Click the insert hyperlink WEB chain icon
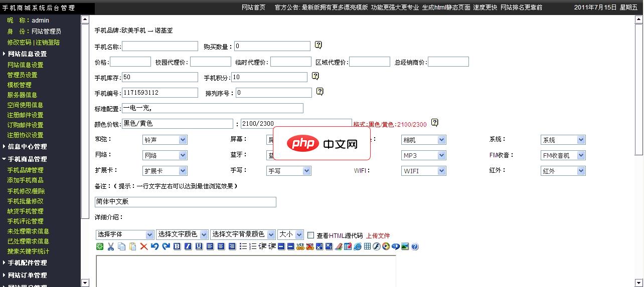 tap(300, 246)
